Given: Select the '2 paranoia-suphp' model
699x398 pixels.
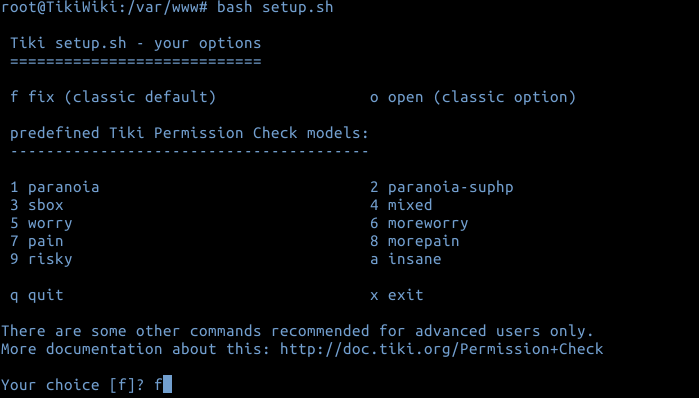Looking at the screenshot, I should 442,187.
